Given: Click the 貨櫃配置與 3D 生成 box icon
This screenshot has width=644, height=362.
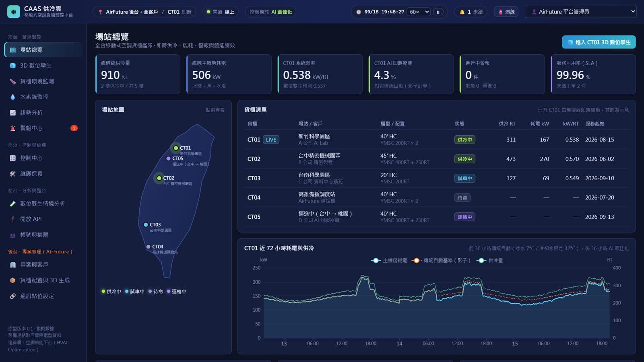Looking at the screenshot, I should (x=12, y=280).
